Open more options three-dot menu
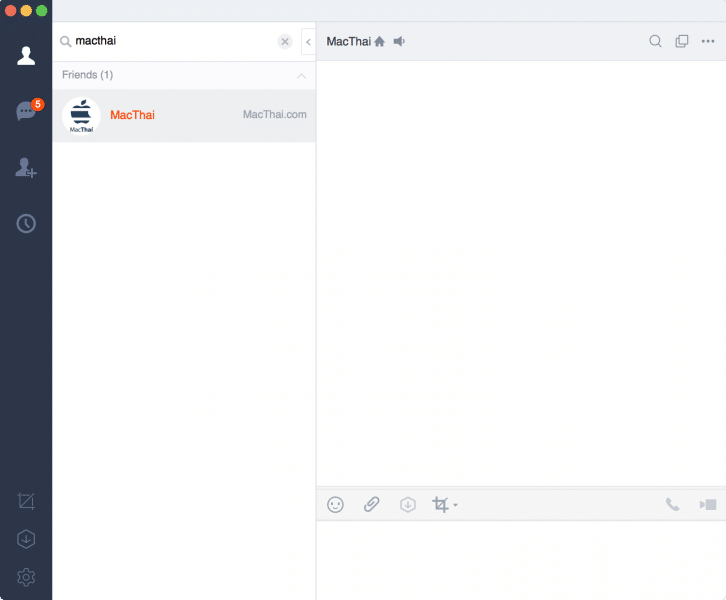The image size is (726, 600). [x=708, y=41]
